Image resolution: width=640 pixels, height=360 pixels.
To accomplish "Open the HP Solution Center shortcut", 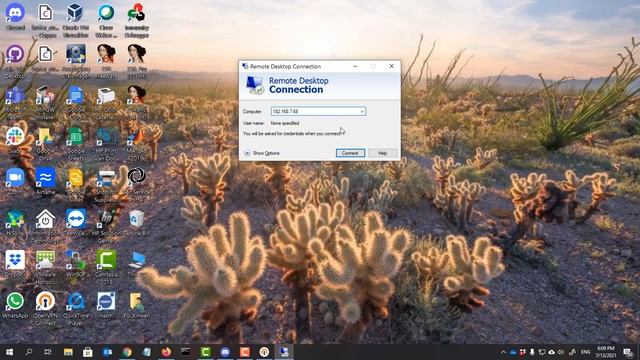I will [x=106, y=227].
